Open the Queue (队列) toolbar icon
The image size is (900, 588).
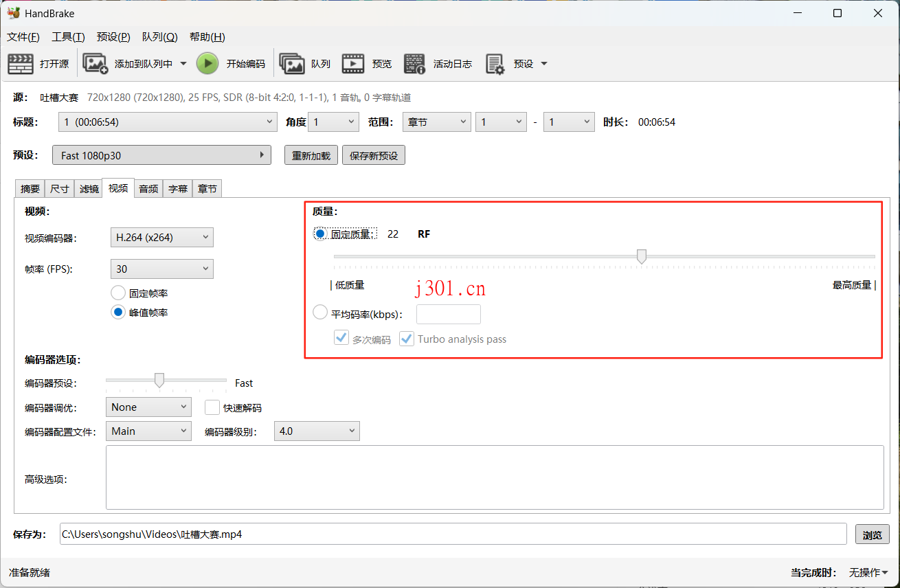292,64
